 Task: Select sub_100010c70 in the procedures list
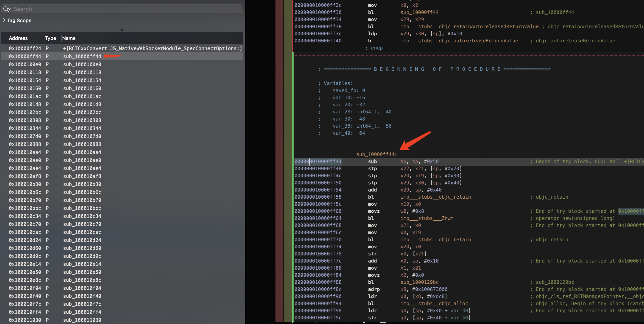[122, 224]
